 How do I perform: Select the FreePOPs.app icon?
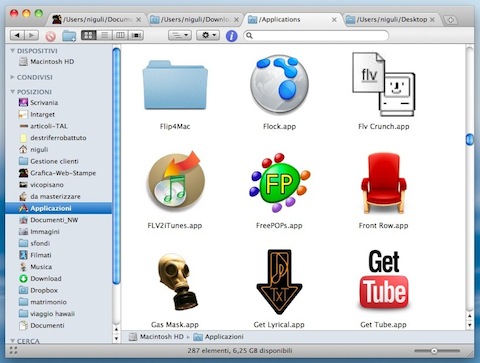[x=279, y=183]
